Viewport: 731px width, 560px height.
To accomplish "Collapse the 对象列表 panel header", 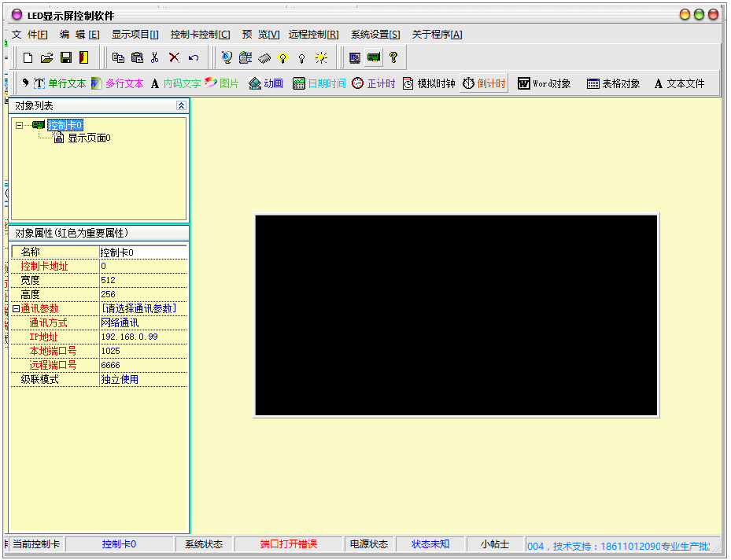I will pyautogui.click(x=181, y=105).
